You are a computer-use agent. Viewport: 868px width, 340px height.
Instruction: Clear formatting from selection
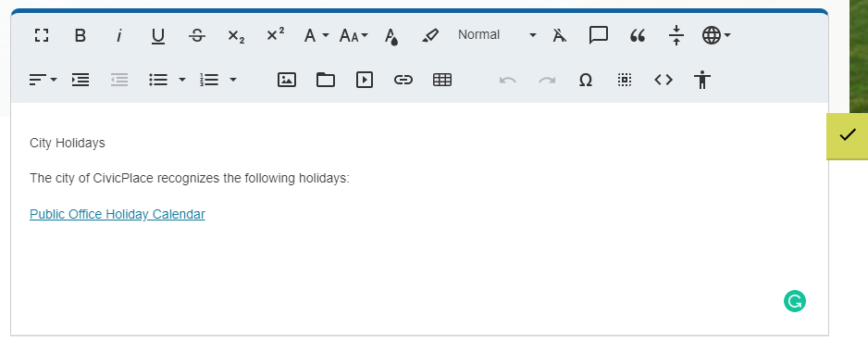560,35
